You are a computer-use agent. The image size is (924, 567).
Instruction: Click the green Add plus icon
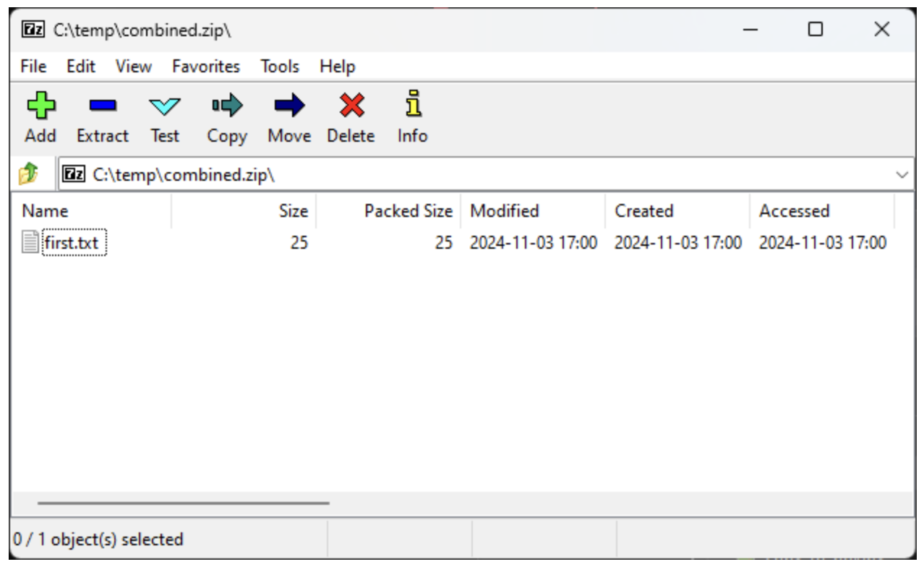[40, 106]
